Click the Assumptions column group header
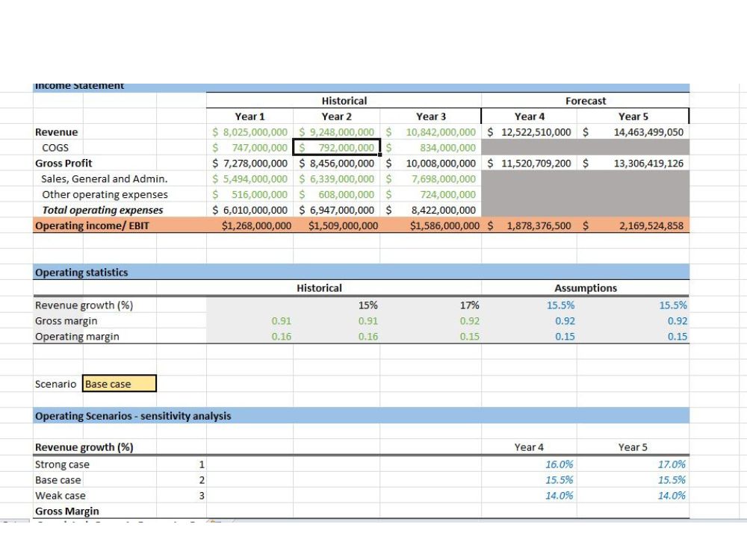The image size is (747, 560). pyautogui.click(x=586, y=288)
